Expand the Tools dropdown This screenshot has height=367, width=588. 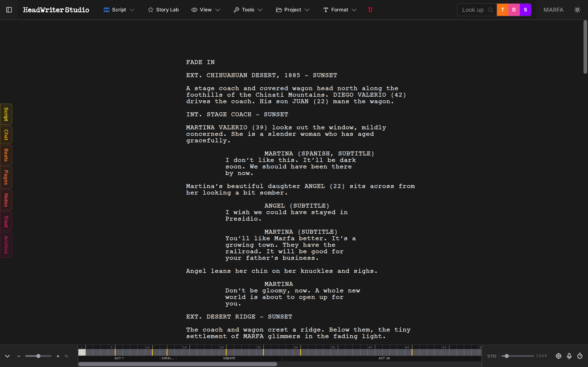coord(248,10)
